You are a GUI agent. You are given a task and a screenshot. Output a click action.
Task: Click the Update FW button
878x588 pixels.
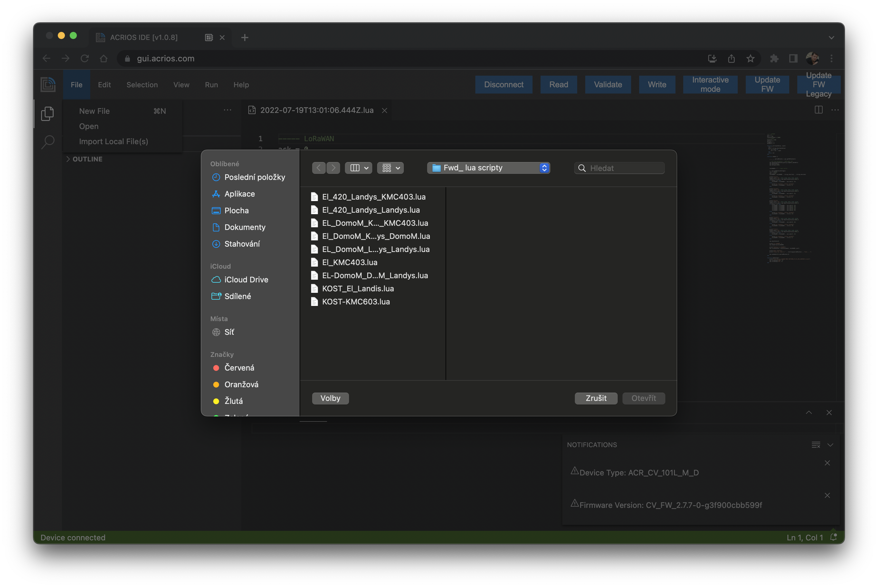[x=767, y=84]
